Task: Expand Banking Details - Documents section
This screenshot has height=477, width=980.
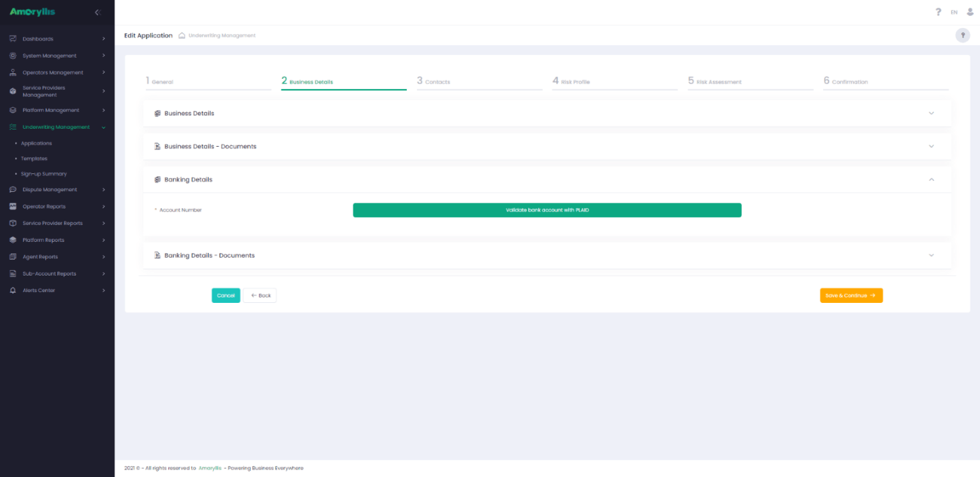Action: (931, 256)
